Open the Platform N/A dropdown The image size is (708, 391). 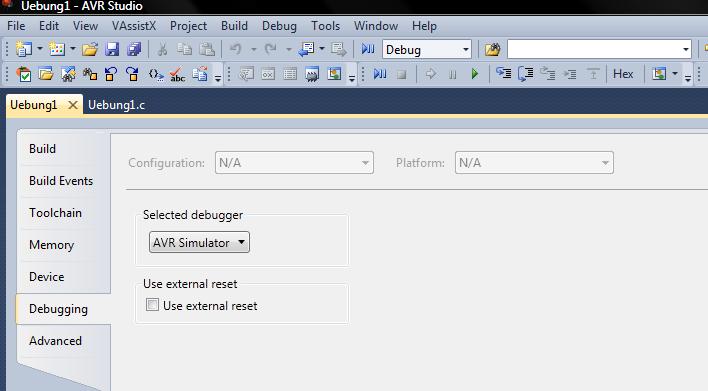click(534, 163)
